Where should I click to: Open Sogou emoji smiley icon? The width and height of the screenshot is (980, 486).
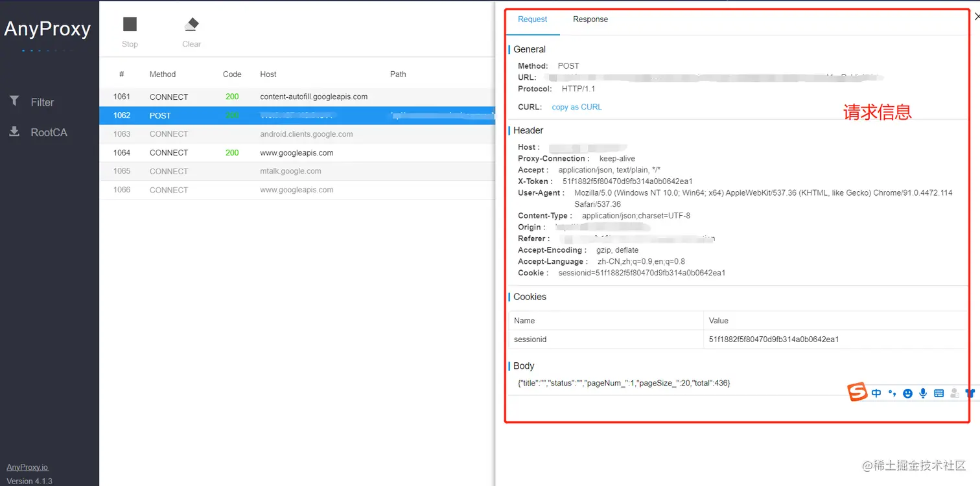907,393
